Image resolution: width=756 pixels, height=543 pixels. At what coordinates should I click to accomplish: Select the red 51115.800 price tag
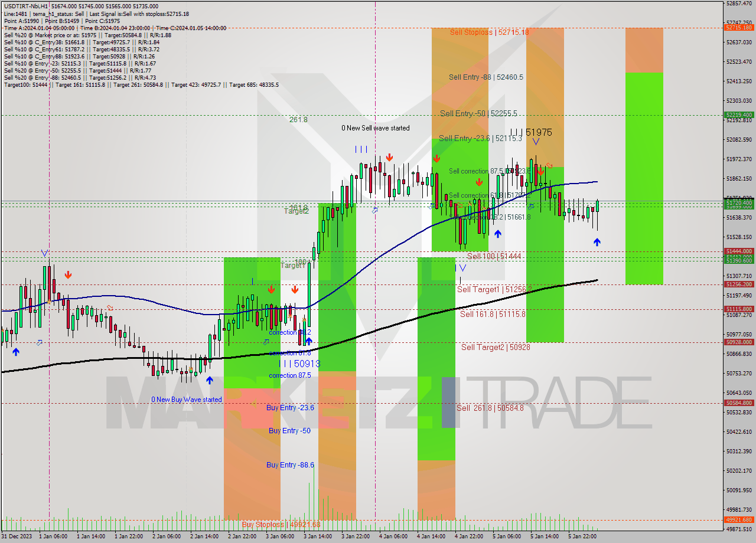click(x=739, y=309)
